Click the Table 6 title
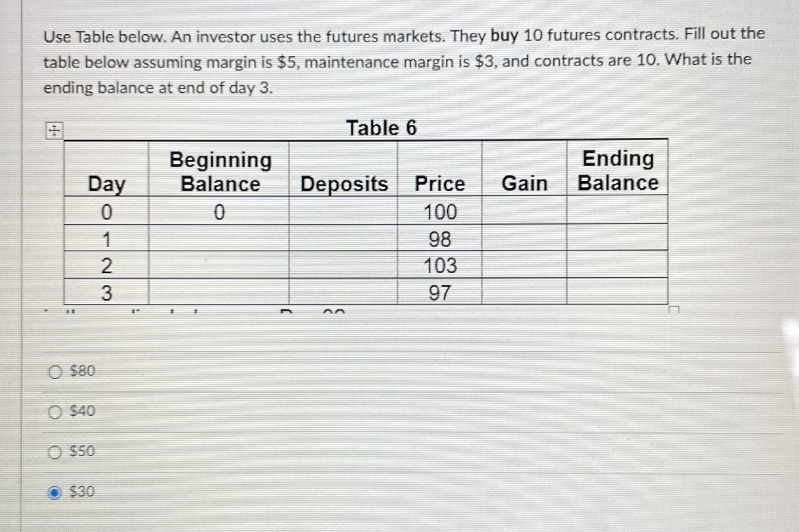The width and height of the screenshot is (799, 532). click(x=382, y=128)
